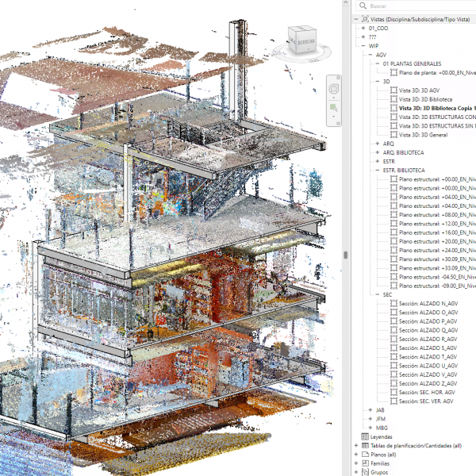The image size is (476, 476).
Task: Click the Familias icon in the tree
Action: point(365,463)
